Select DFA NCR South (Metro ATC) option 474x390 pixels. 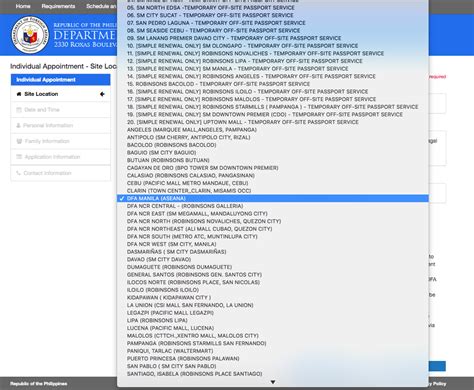273,237
